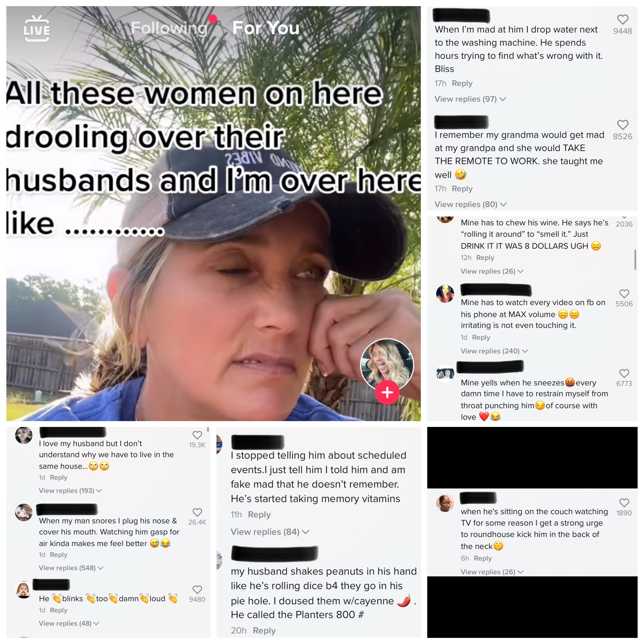Reply to the chew his wine comment

(485, 258)
